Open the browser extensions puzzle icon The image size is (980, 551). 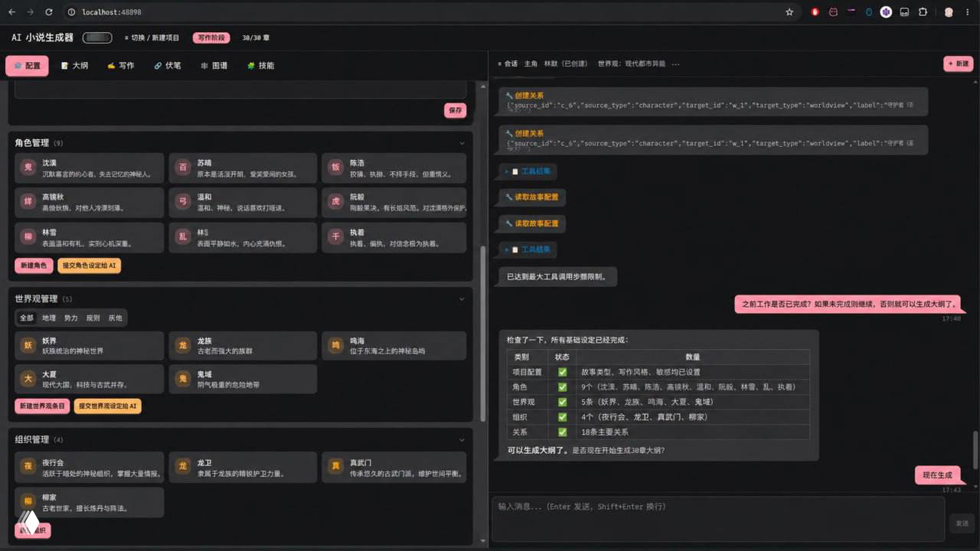pyautogui.click(x=923, y=12)
